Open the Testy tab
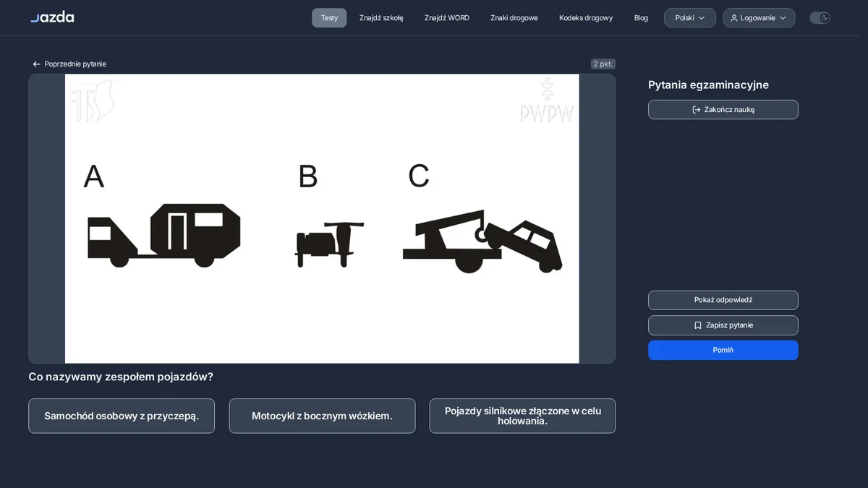The width and height of the screenshot is (868, 488). tap(329, 18)
